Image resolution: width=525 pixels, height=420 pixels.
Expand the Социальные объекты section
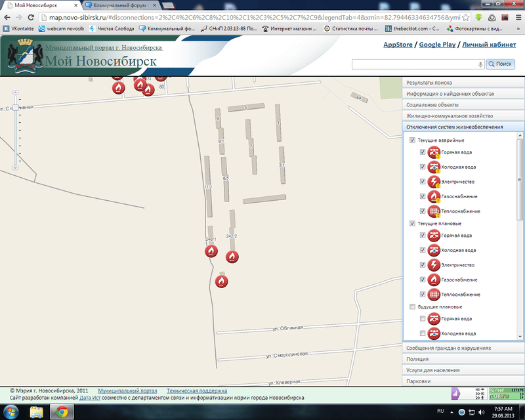tap(463, 104)
